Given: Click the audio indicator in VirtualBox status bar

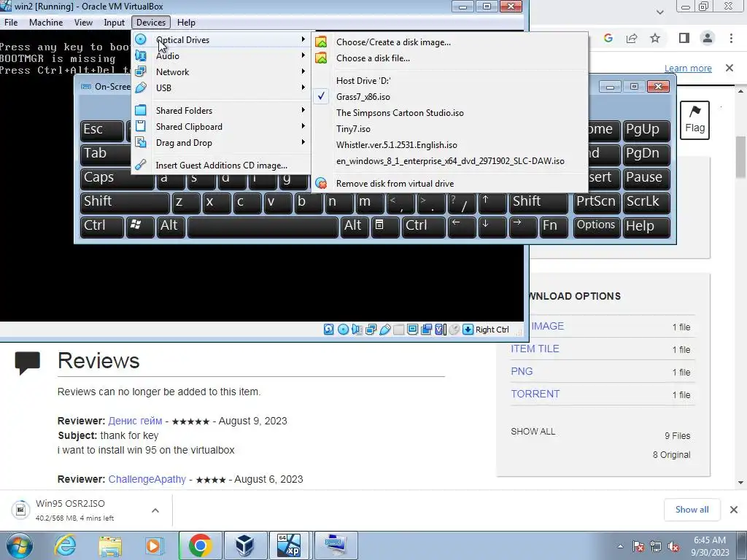Looking at the screenshot, I should click(357, 330).
